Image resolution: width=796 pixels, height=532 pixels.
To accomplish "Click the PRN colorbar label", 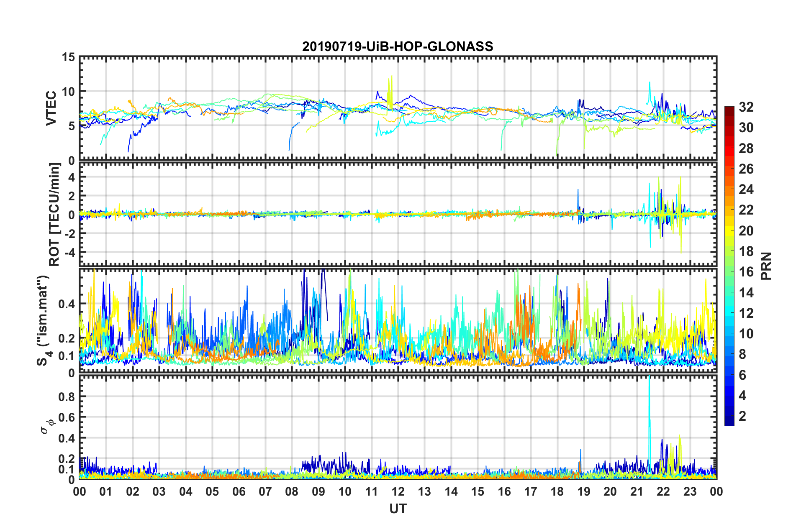I will click(766, 266).
